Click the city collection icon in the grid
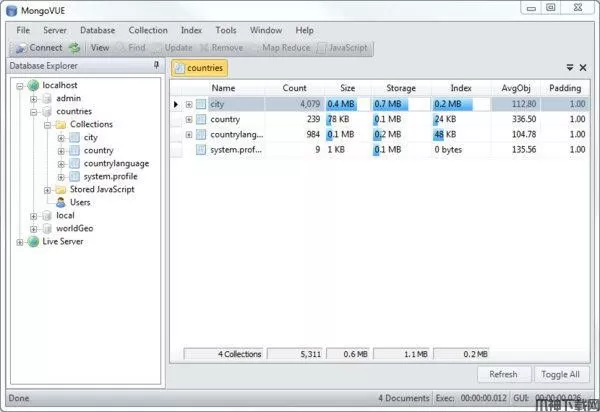The height and width of the screenshot is (412, 600). [x=201, y=104]
